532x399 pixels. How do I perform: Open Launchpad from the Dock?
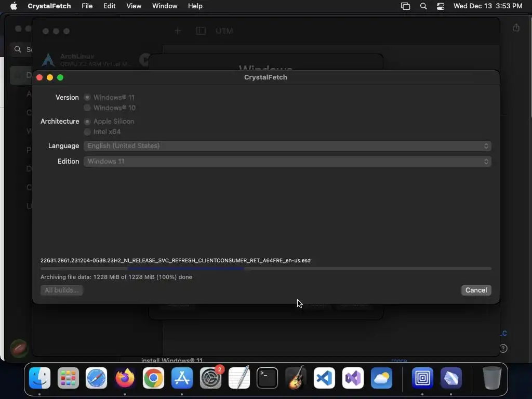coord(68,378)
